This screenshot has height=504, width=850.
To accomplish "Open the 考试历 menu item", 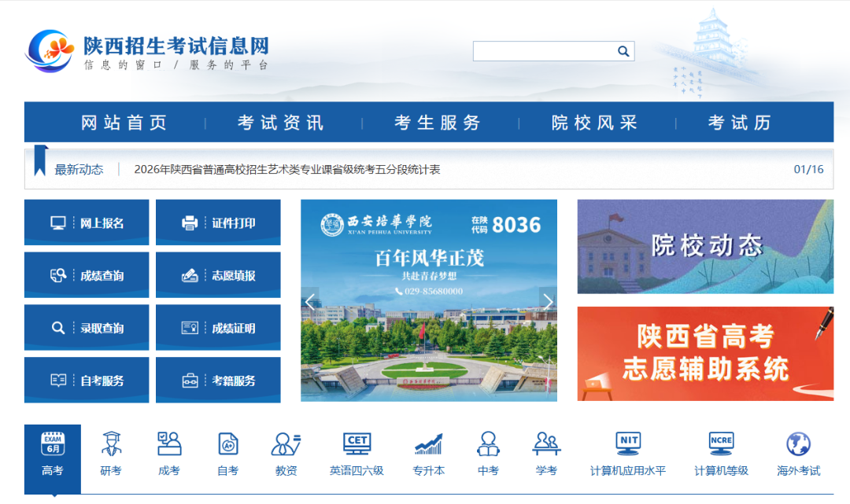I will [739, 123].
